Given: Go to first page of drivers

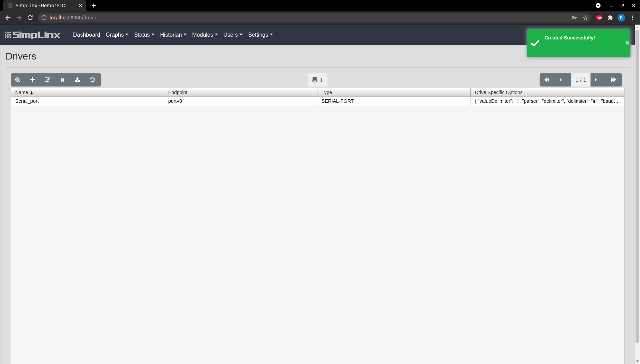Looking at the screenshot, I should coord(547,80).
